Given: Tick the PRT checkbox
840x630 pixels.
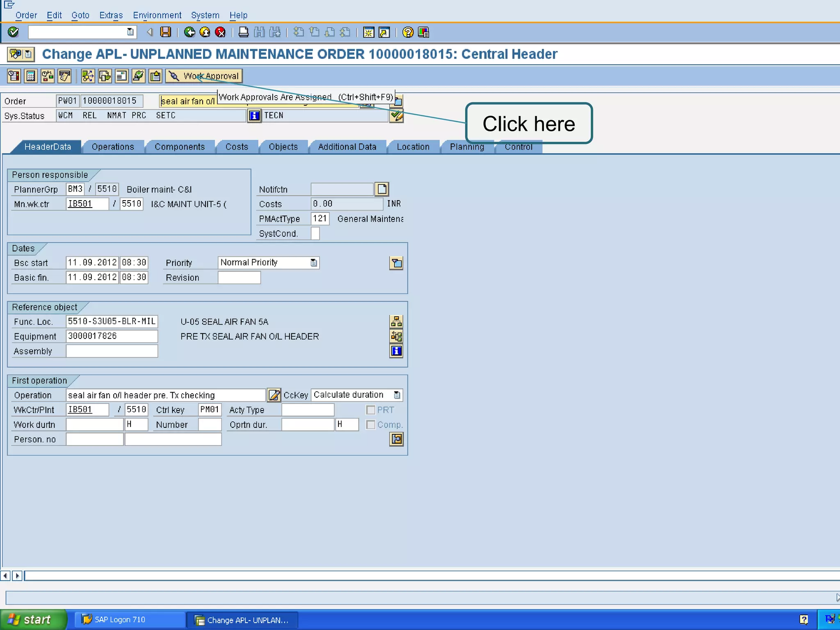Looking at the screenshot, I should tap(371, 410).
